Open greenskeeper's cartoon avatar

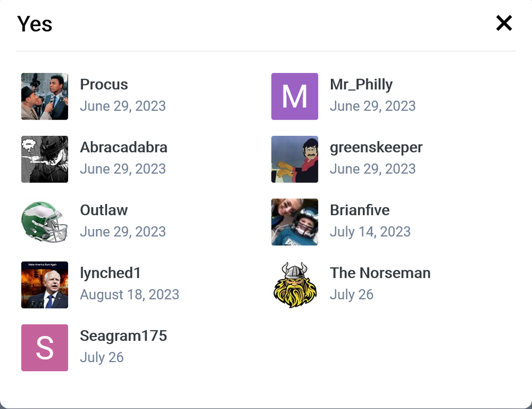coord(295,159)
